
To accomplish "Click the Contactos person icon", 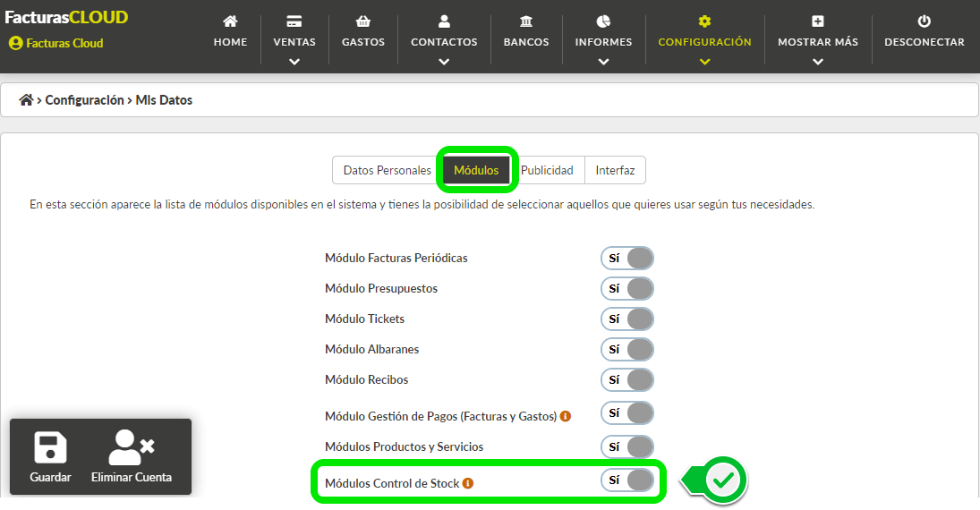I will [444, 21].
